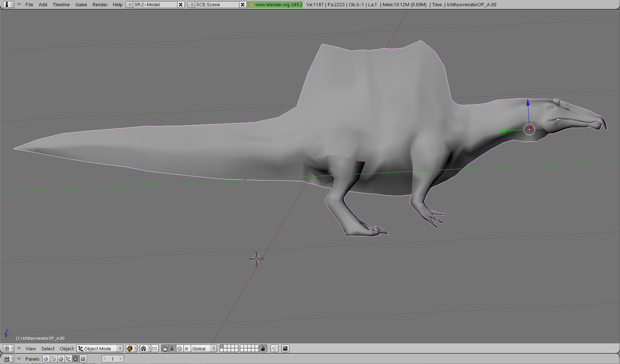Select the rotate manipulator ring icon

pos(179,348)
